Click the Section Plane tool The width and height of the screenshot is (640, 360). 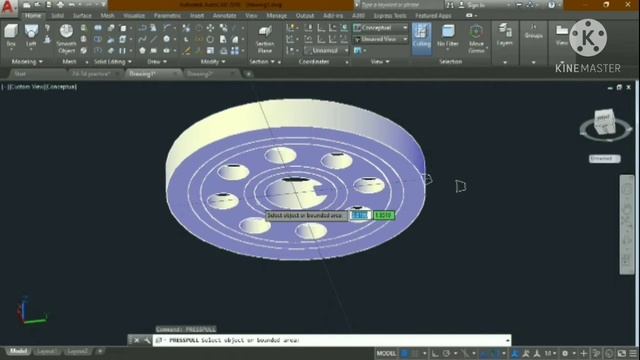(x=265, y=39)
